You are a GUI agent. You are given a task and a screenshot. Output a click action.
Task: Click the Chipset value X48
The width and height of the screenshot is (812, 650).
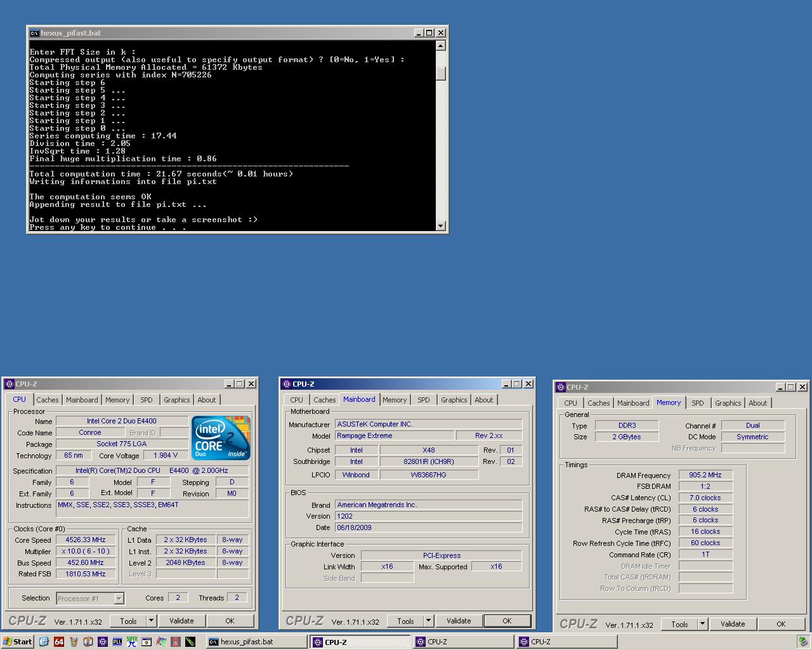coord(429,450)
